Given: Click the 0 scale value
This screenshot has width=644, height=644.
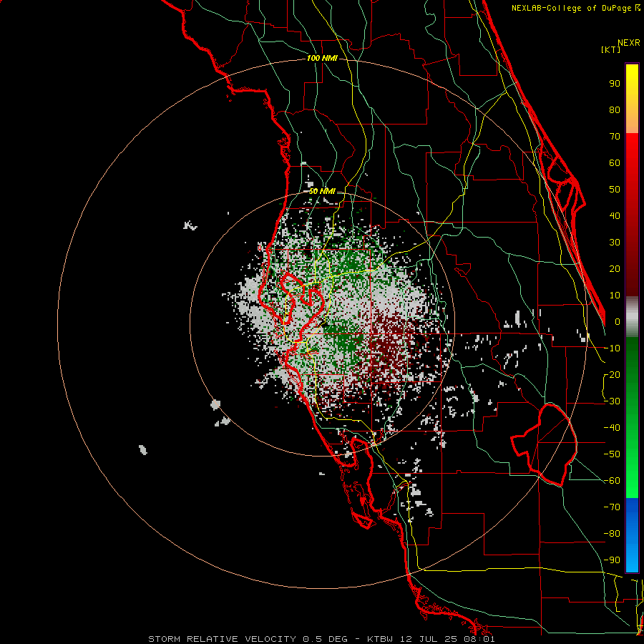Looking at the screenshot, I should [x=618, y=322].
